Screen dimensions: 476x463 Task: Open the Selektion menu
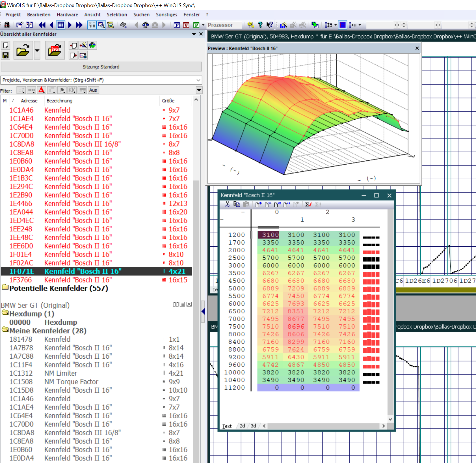pos(117,15)
